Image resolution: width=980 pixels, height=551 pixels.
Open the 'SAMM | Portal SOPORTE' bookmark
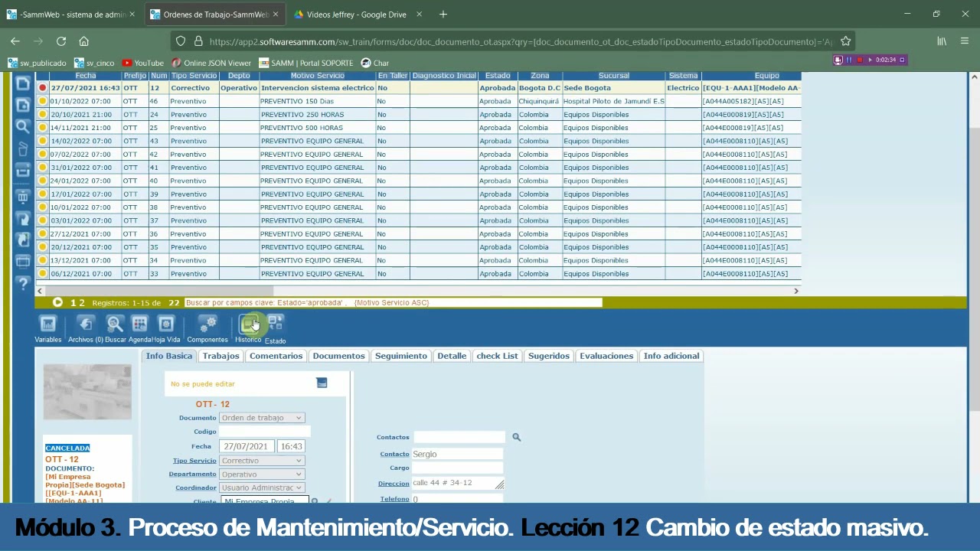click(x=306, y=63)
